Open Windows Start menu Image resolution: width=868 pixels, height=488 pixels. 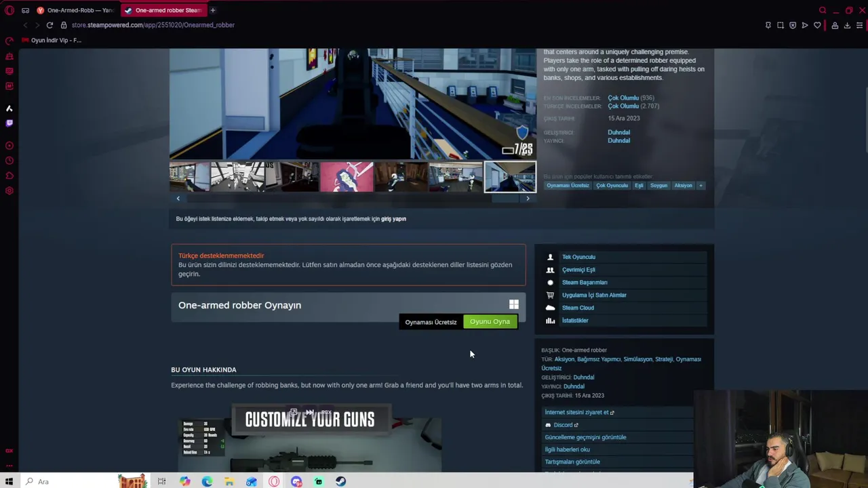click(9, 481)
